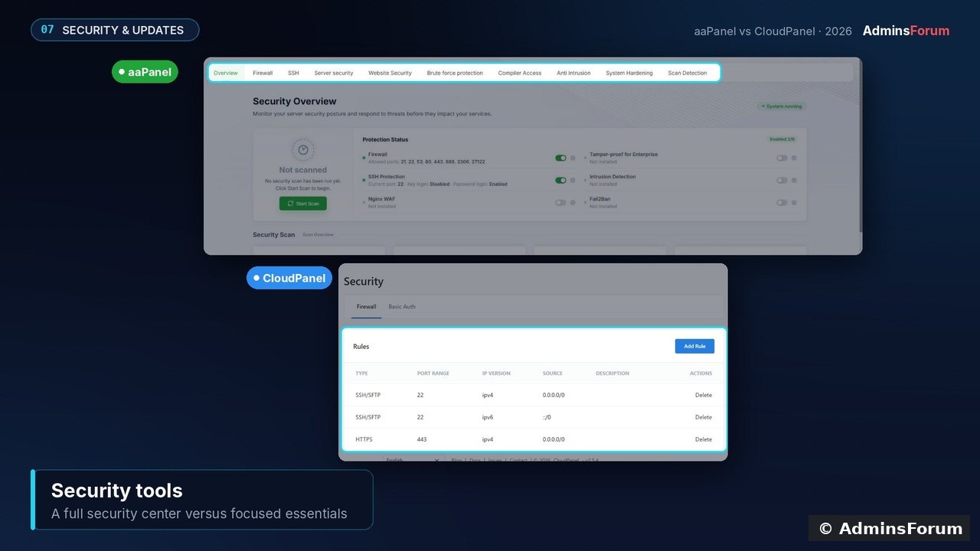This screenshot has height=551, width=980.
Task: Open settings gear for Nginx WAF
Action: 573,203
